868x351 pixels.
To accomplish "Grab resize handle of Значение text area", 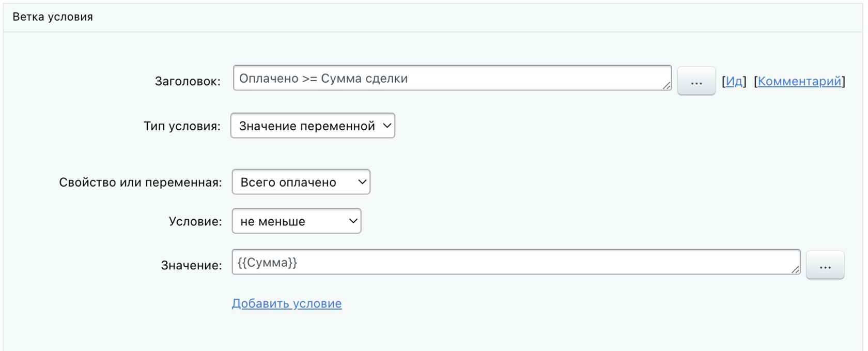I will tap(795, 269).
